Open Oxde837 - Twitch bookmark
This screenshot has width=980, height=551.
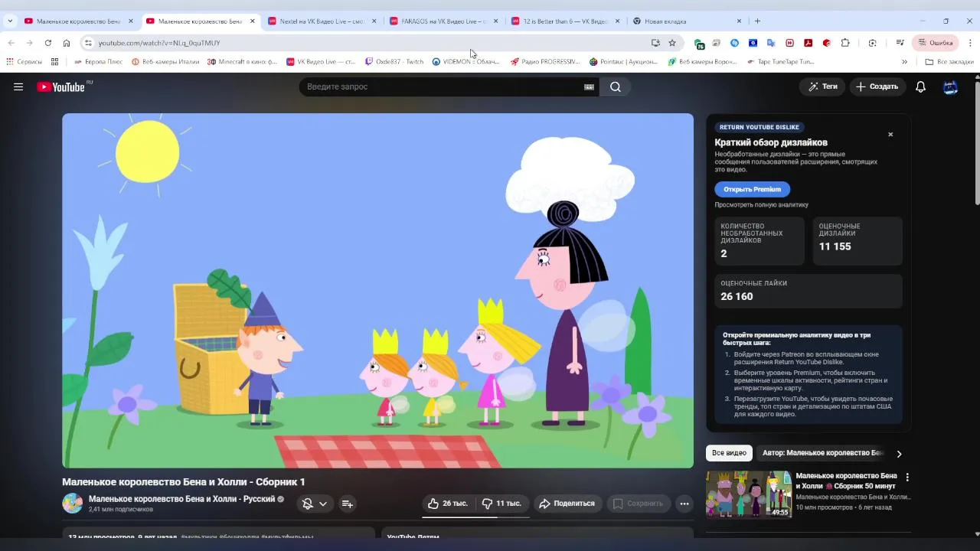coord(394,61)
